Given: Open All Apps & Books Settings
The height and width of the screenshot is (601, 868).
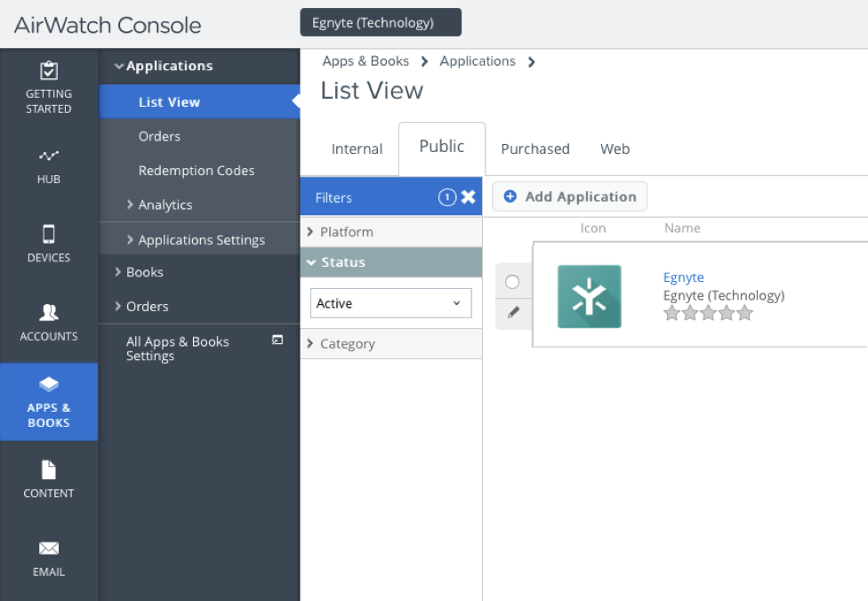Looking at the screenshot, I should point(177,349).
